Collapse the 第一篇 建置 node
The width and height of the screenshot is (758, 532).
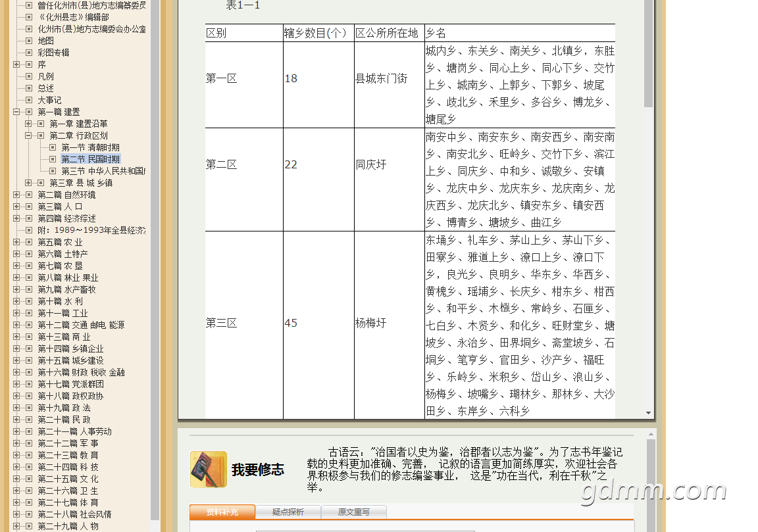[x=16, y=112]
